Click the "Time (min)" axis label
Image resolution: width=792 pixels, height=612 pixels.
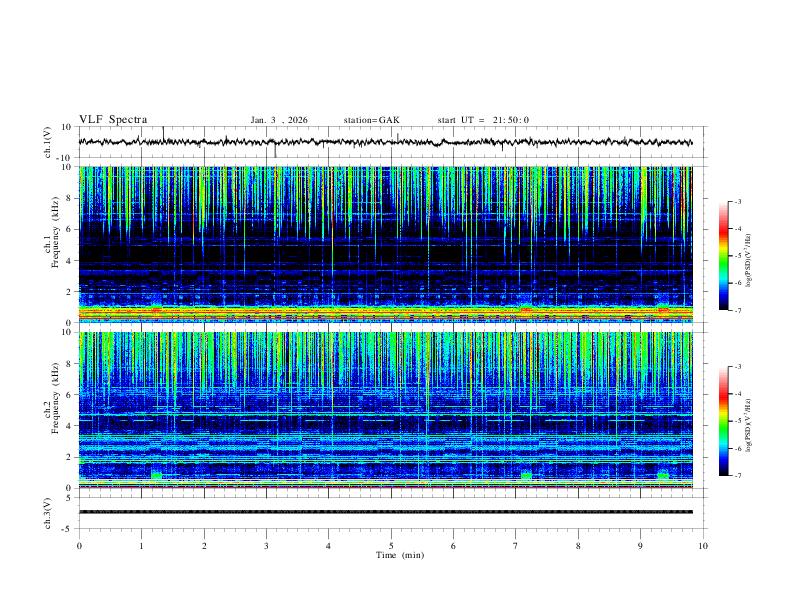coord(400,555)
